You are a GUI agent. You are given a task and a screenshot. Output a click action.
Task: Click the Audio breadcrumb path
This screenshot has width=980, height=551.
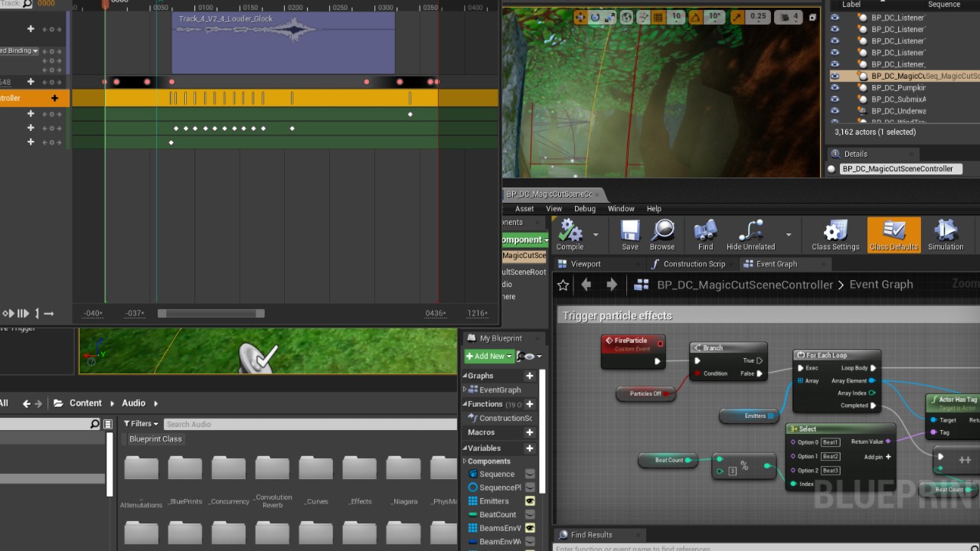pyautogui.click(x=133, y=403)
